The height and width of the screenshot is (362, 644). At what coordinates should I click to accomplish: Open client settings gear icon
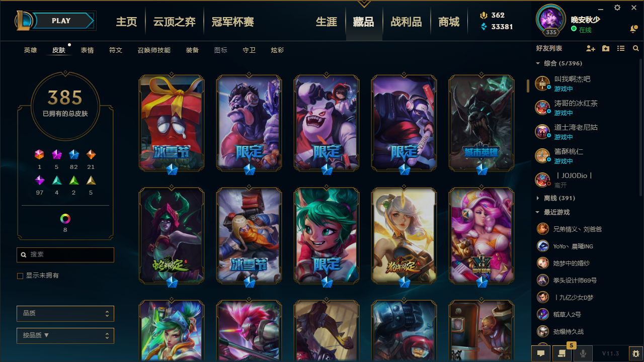[x=617, y=8]
